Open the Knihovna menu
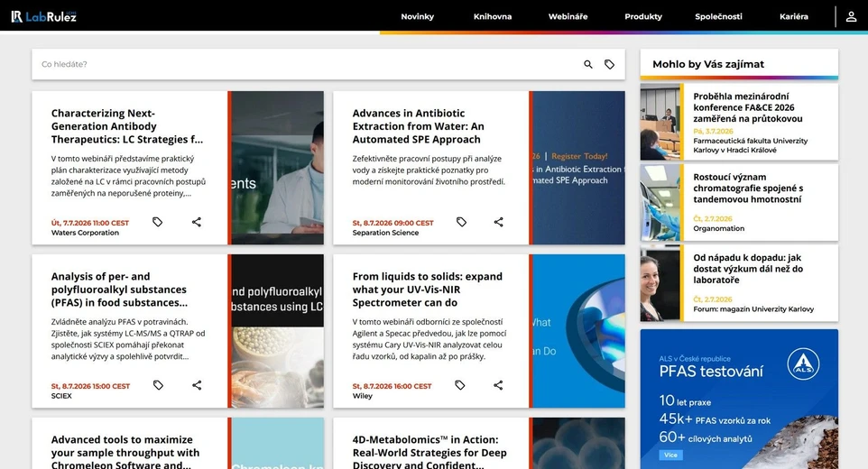This screenshot has width=868, height=469. pos(493,16)
